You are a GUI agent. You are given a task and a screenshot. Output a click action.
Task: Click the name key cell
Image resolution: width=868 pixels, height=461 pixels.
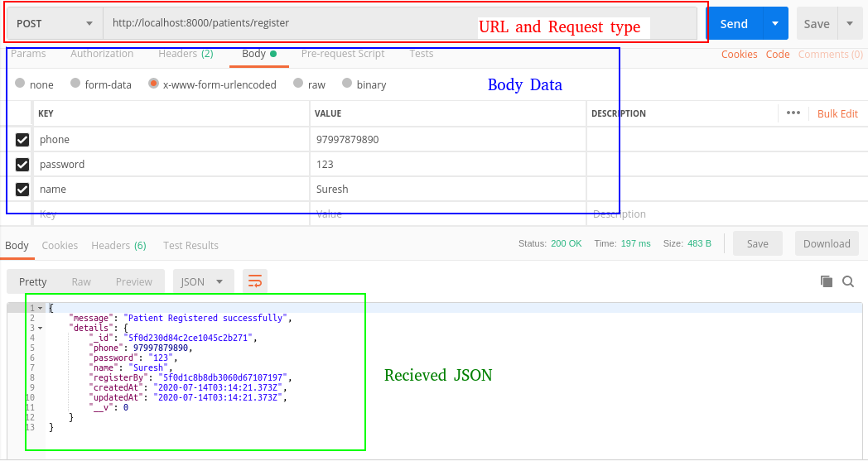[171, 190]
